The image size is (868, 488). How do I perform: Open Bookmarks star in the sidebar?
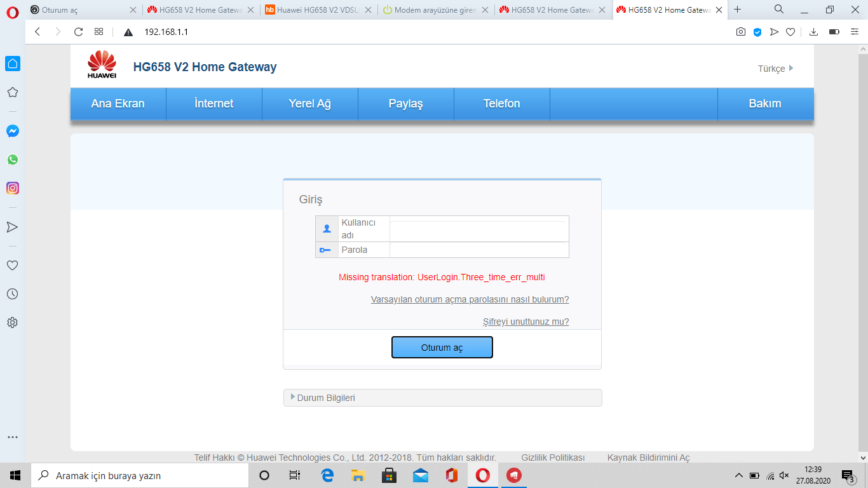click(12, 93)
